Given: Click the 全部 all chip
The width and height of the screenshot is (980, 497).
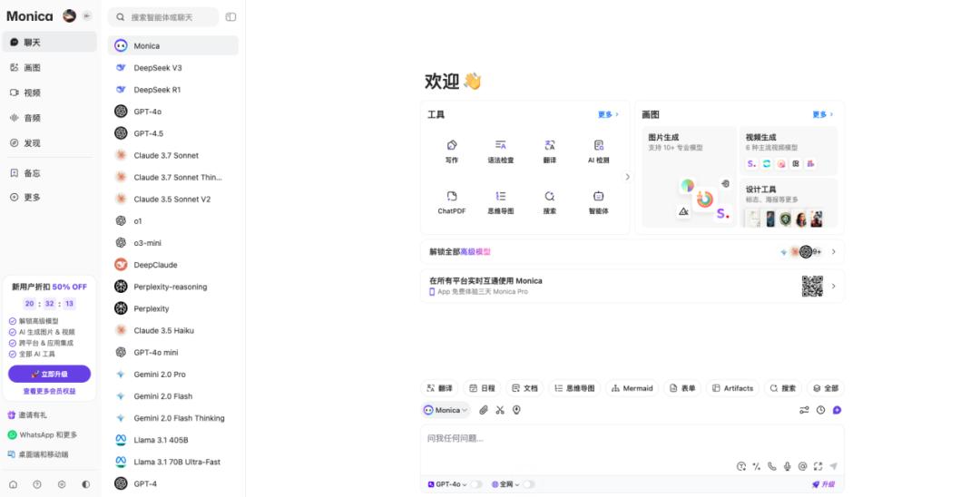Looking at the screenshot, I should tap(826, 388).
